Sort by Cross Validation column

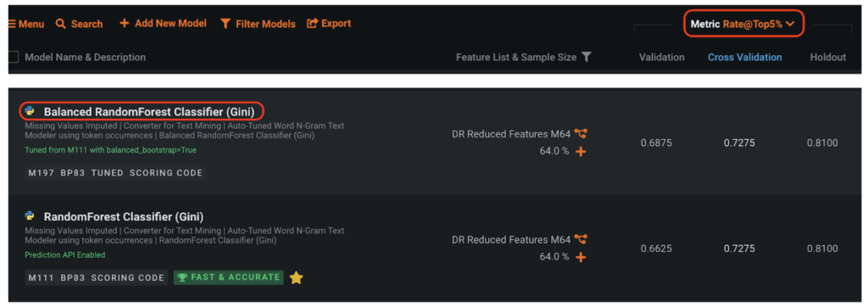pos(744,57)
